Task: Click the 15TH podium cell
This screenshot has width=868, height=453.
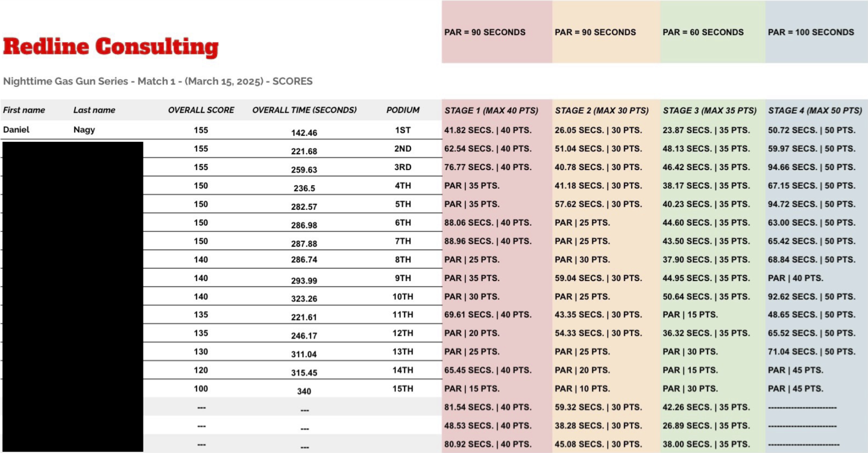Action: click(403, 389)
